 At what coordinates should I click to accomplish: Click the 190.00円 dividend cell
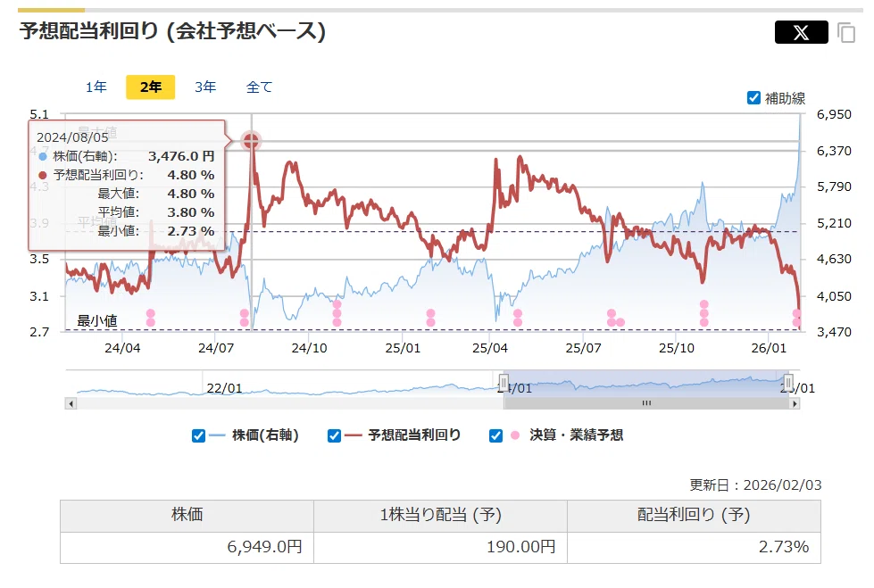pyautogui.click(x=440, y=547)
